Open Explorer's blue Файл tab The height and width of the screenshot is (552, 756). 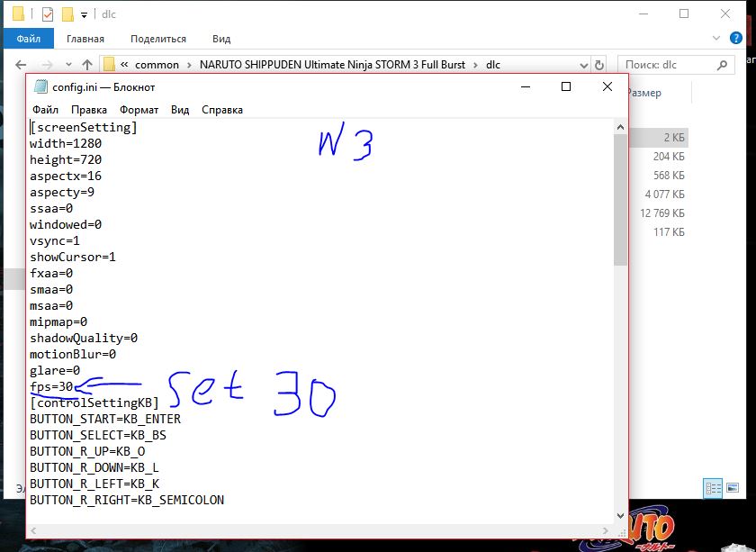(x=29, y=39)
